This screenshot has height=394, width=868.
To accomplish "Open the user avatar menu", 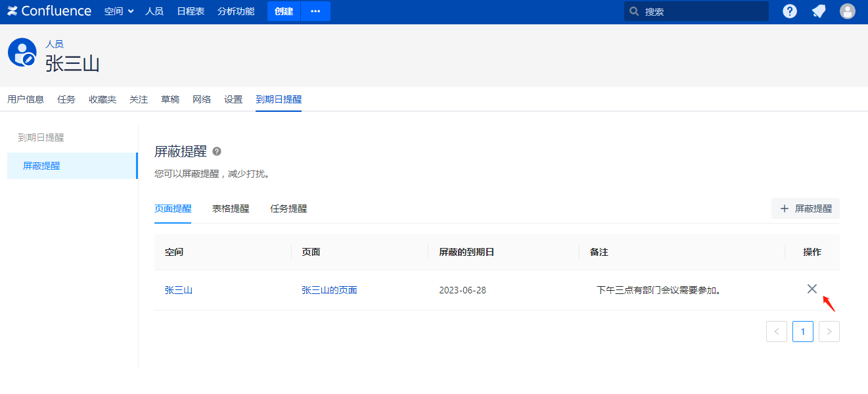I will (848, 11).
